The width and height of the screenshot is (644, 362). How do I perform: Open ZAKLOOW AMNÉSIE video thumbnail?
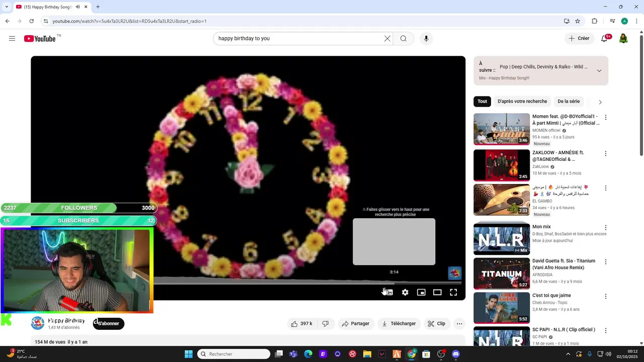tap(502, 165)
